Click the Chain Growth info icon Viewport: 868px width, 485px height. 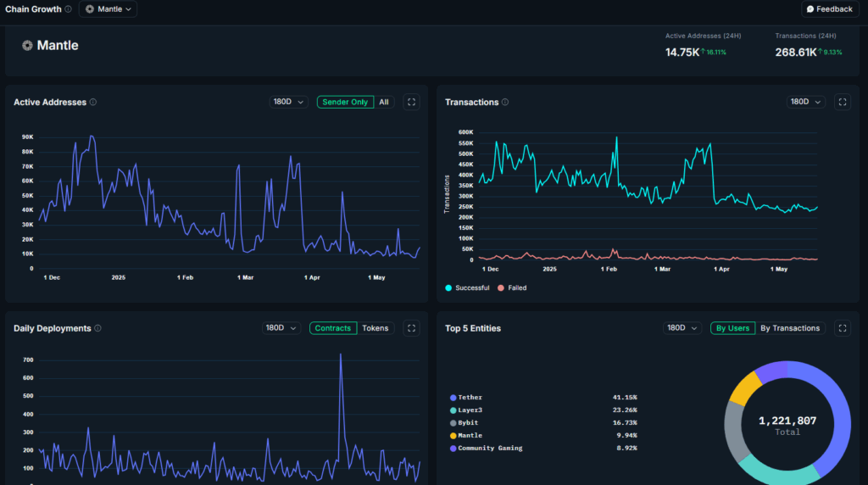pyautogui.click(x=68, y=8)
